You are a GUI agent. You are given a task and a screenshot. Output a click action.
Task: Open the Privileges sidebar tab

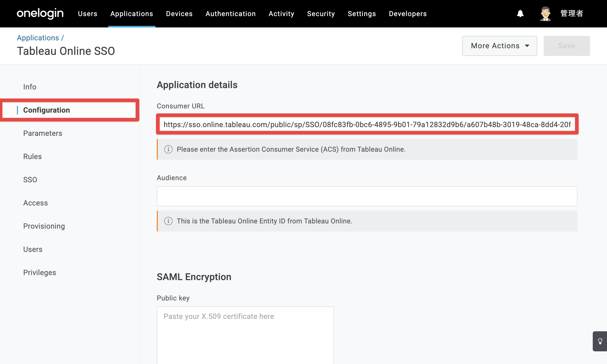point(40,272)
